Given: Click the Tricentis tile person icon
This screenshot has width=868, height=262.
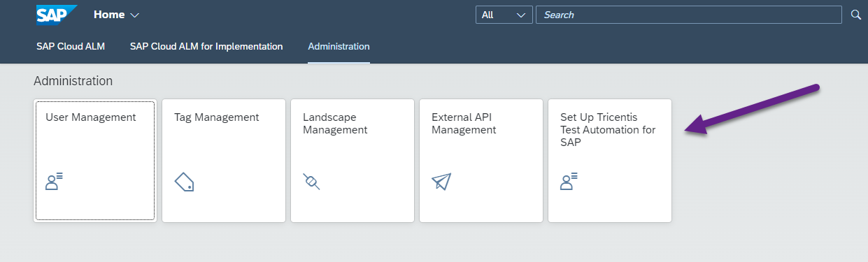Looking at the screenshot, I should tap(569, 182).
